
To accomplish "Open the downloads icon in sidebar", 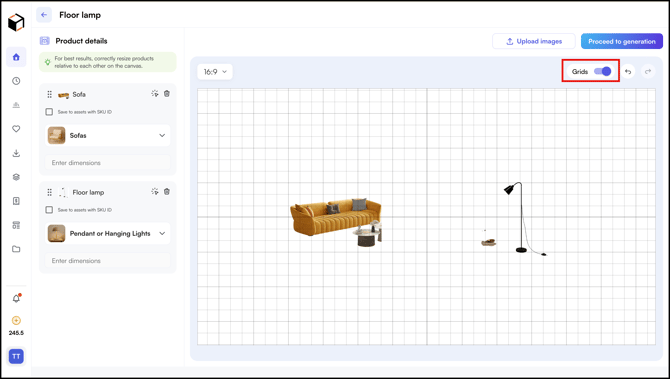I will click(x=16, y=153).
